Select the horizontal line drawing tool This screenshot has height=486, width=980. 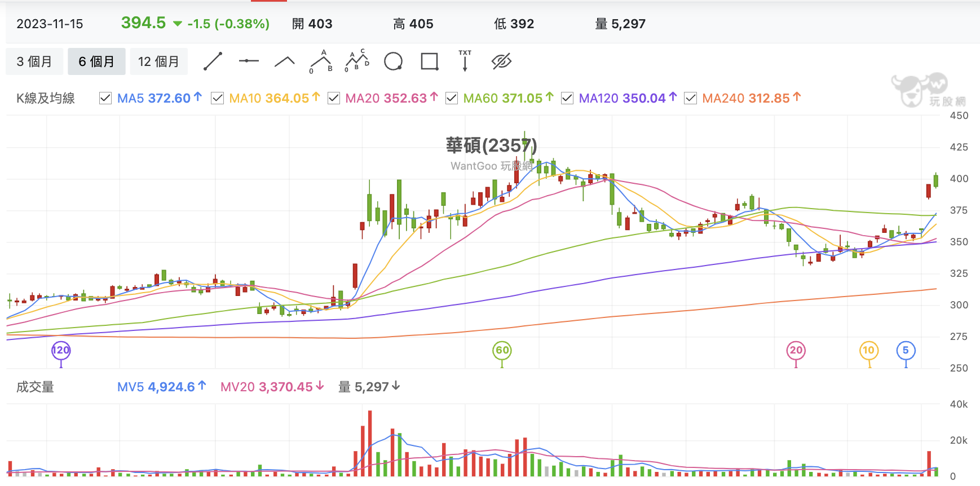tap(249, 61)
